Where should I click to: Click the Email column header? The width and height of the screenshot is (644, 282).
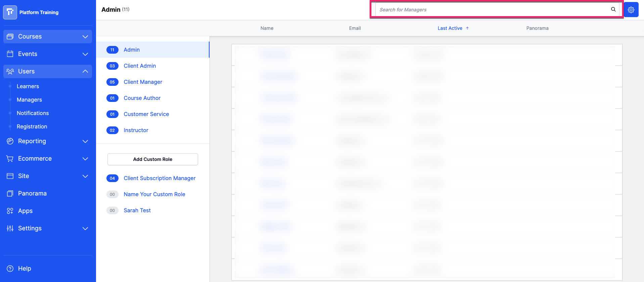tap(355, 28)
